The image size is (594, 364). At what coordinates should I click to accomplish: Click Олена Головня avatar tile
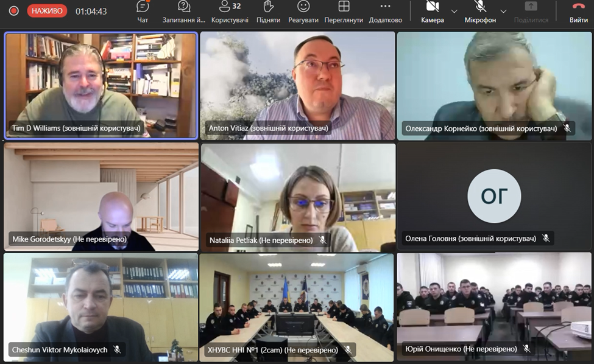tap(494, 197)
